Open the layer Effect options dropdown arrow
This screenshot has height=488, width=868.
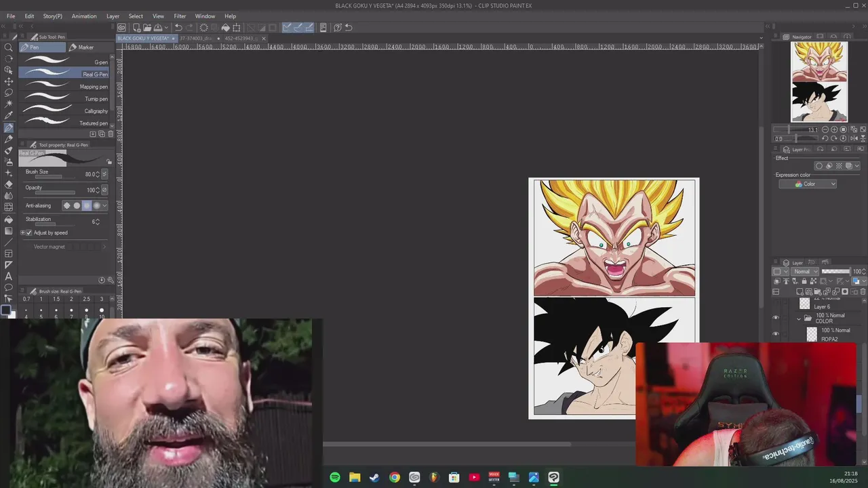(x=857, y=166)
